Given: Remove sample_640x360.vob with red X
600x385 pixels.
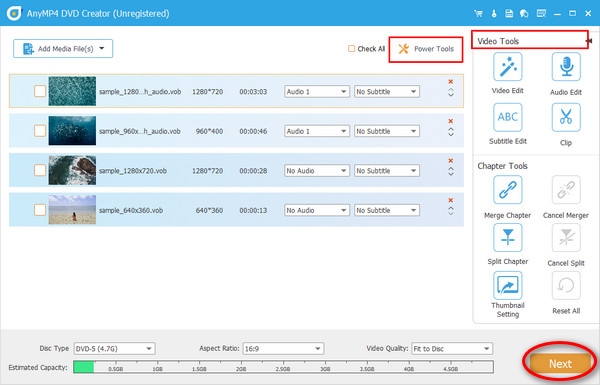Looking at the screenshot, I should tap(451, 200).
